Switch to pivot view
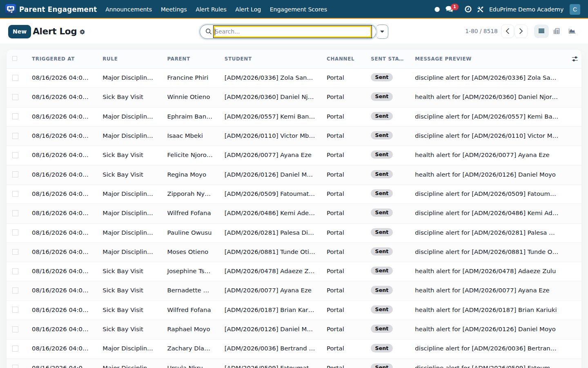Viewport: 588px width, 368px height. [x=557, y=31]
